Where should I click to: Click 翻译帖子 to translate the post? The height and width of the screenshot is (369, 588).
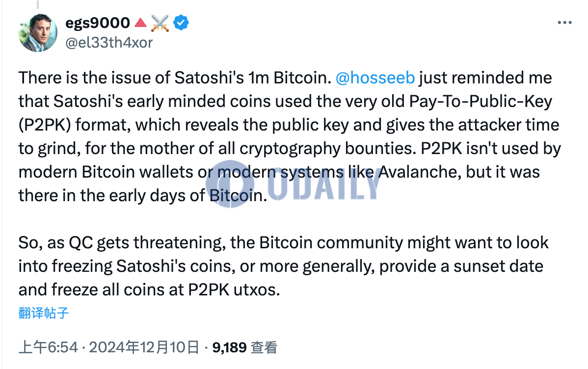44,313
